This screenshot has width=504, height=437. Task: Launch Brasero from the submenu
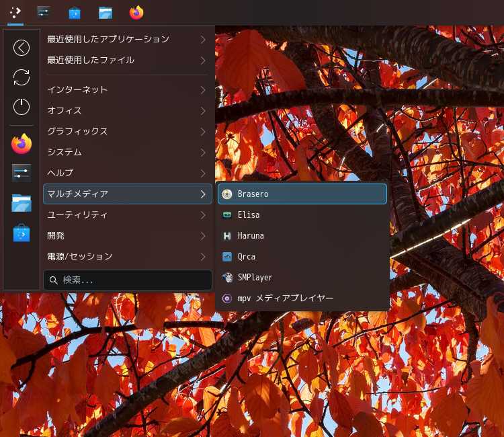click(x=302, y=194)
